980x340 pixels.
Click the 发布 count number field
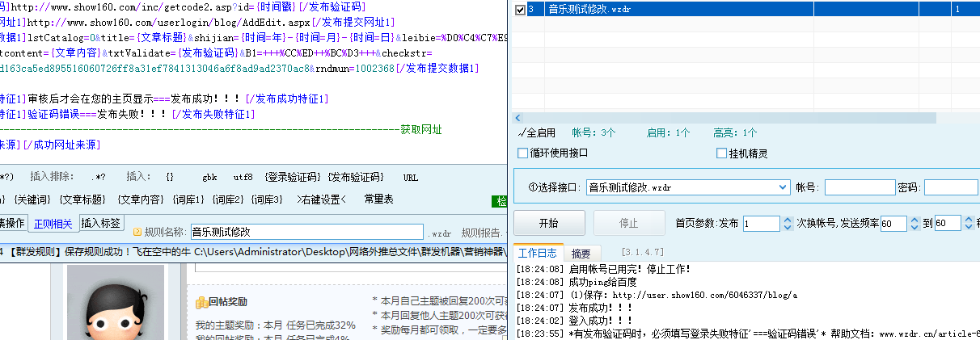762,223
